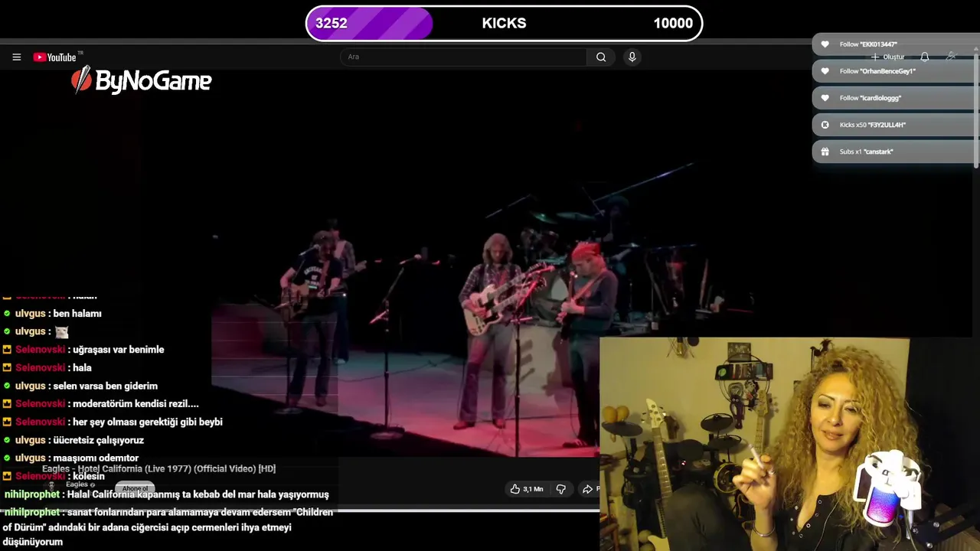Click the heart icon beside Follow icardiologgg
This screenshot has height=551, width=980.
point(825,98)
